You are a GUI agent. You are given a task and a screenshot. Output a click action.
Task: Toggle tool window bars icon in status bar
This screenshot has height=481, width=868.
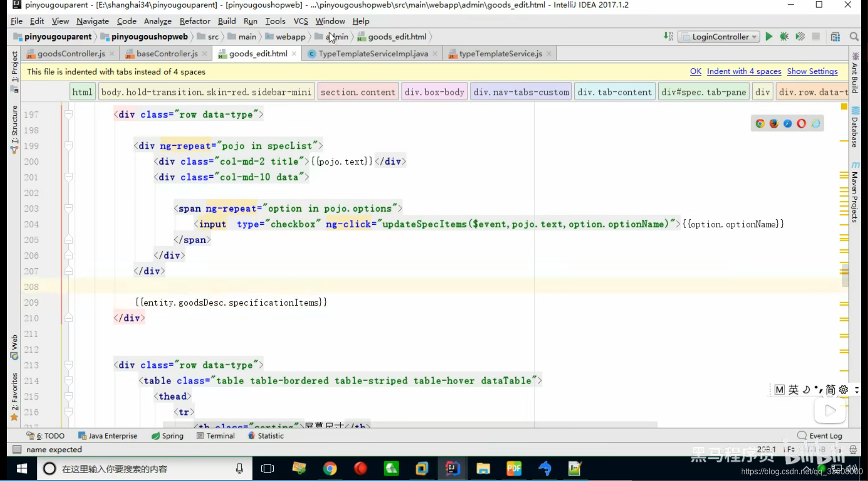[x=17, y=450]
